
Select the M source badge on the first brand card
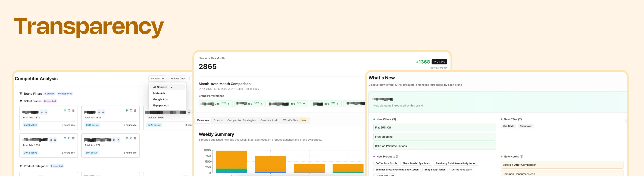[x=42, y=112]
